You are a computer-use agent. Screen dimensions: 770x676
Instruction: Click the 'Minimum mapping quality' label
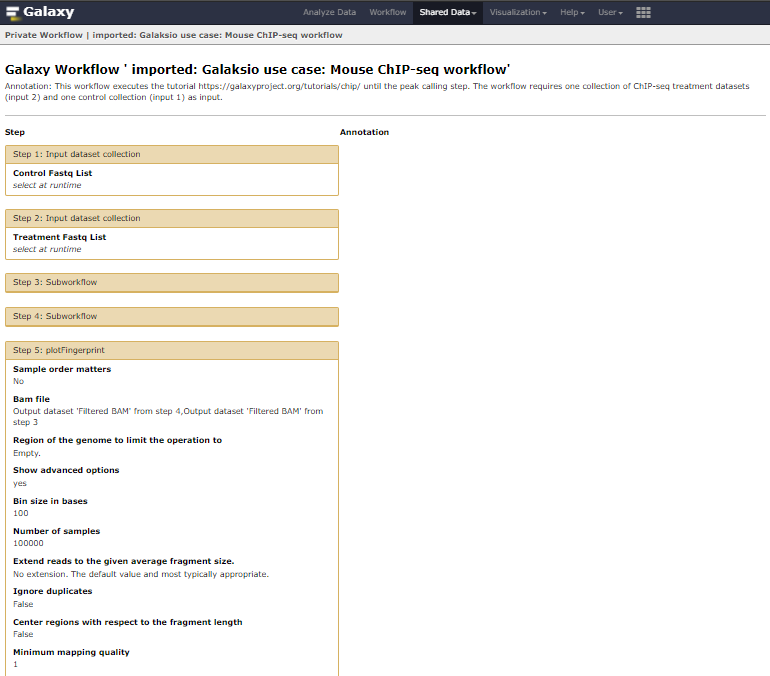click(x=71, y=651)
